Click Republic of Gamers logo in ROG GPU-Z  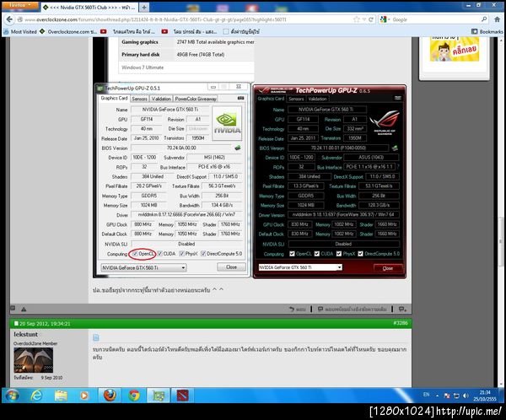(385, 122)
